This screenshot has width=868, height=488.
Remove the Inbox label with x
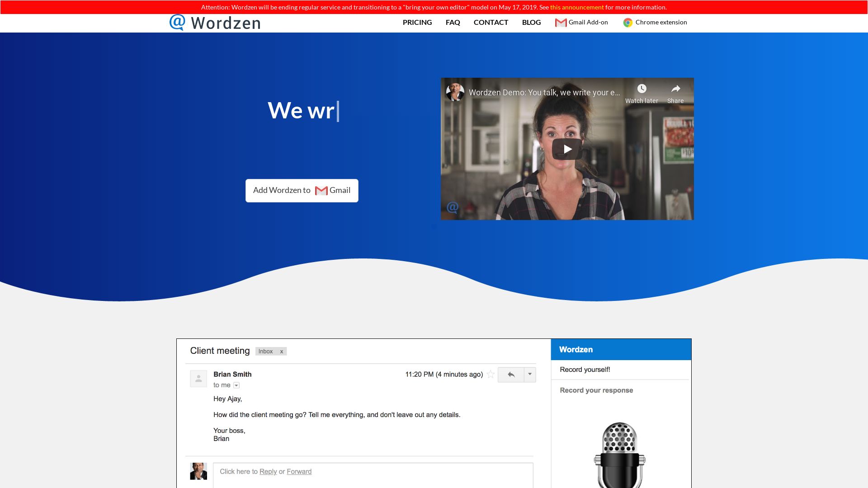(x=281, y=352)
